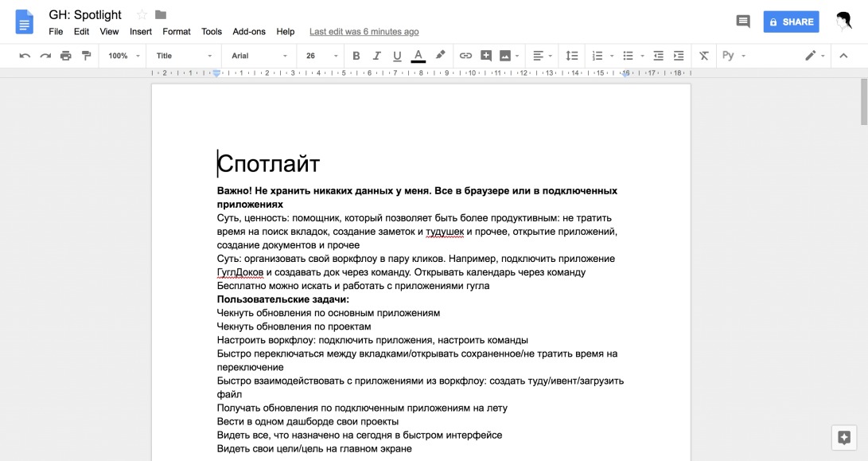This screenshot has width=868, height=461.
Task: Open the Help menu
Action: click(286, 32)
